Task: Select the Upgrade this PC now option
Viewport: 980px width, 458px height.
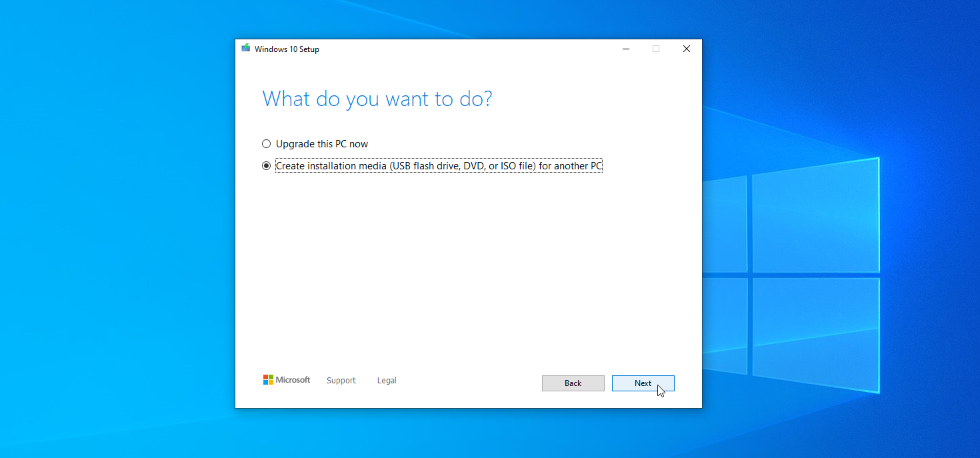Action: point(266,143)
